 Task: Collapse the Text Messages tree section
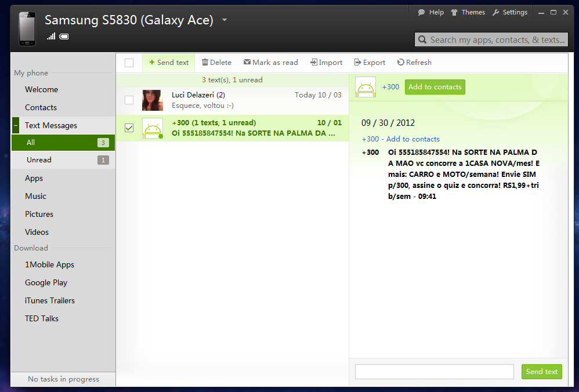click(16, 125)
